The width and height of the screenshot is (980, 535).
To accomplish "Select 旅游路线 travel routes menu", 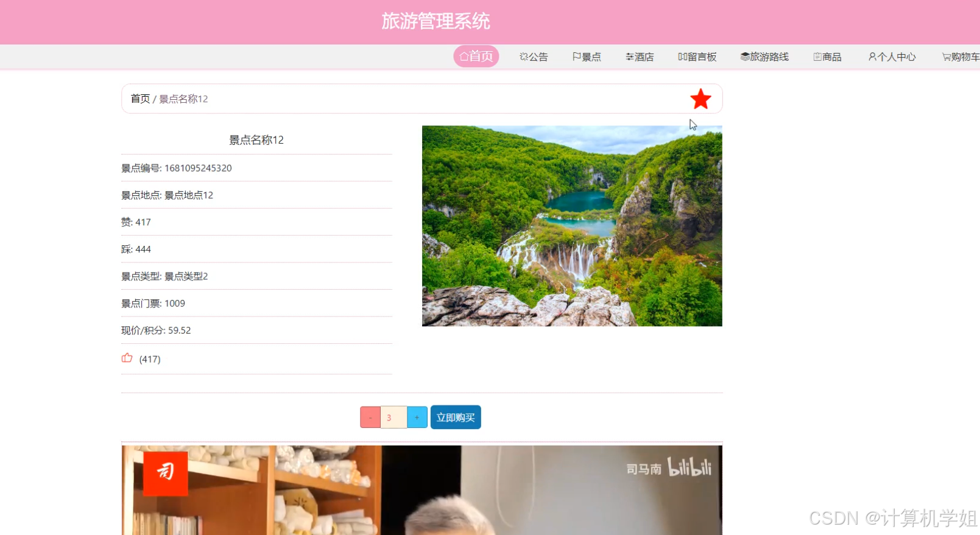I will [764, 57].
